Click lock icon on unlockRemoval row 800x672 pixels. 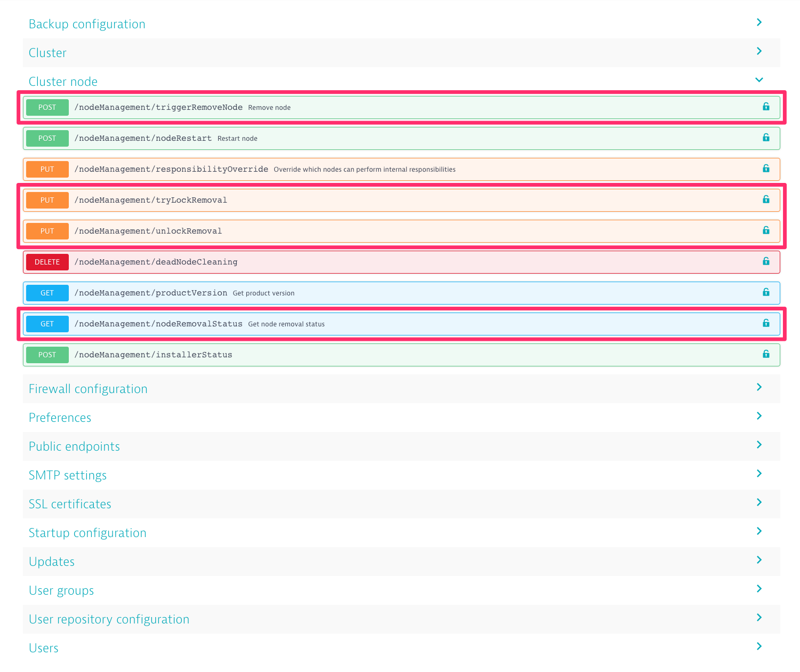click(x=766, y=230)
